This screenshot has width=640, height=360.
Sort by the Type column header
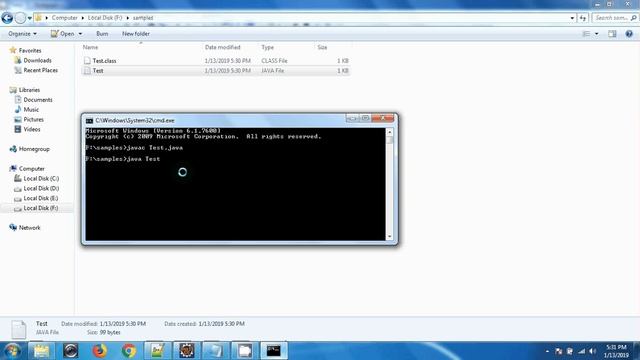point(268,47)
